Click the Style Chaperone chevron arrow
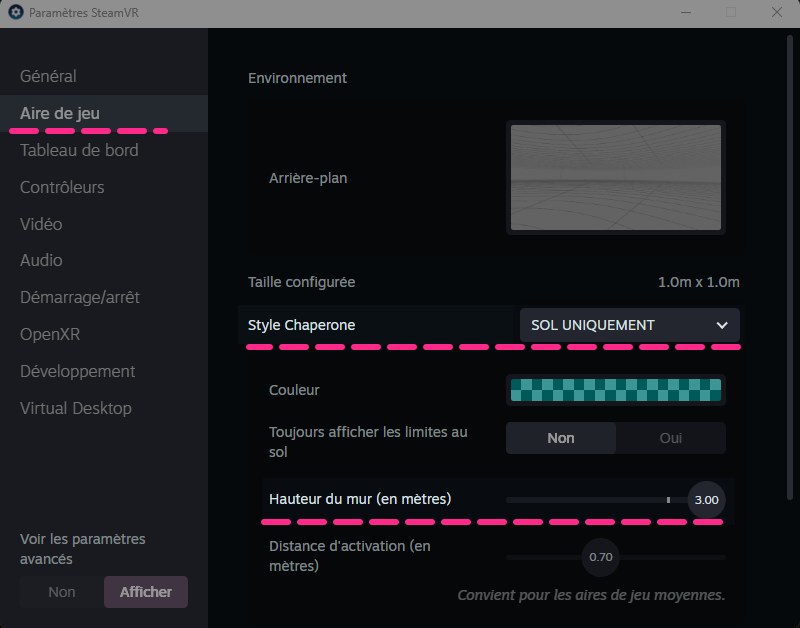 coord(722,325)
